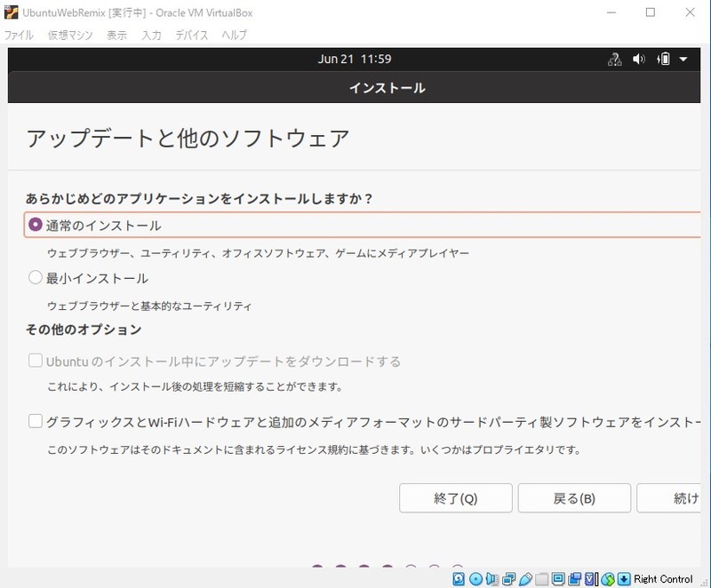Open the ヘルプ menu
711x588 pixels.
click(x=234, y=35)
